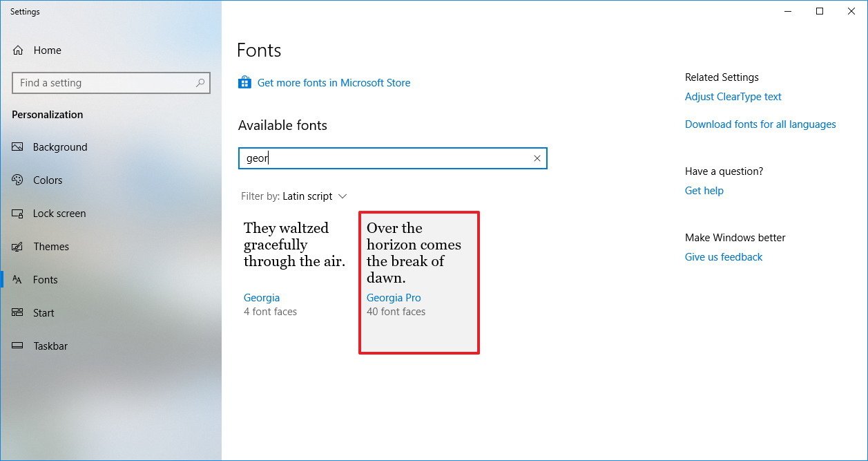Click the Fonts page title
The height and width of the screenshot is (461, 868).
click(x=259, y=50)
